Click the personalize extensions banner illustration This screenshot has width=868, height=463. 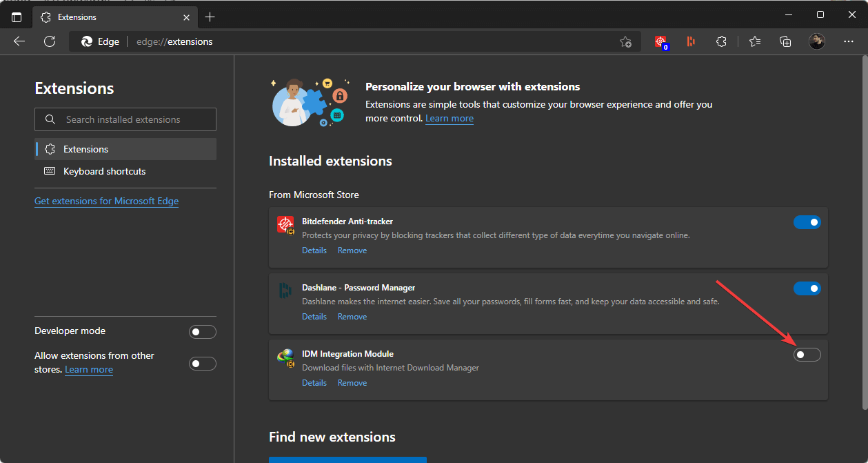tap(311, 101)
